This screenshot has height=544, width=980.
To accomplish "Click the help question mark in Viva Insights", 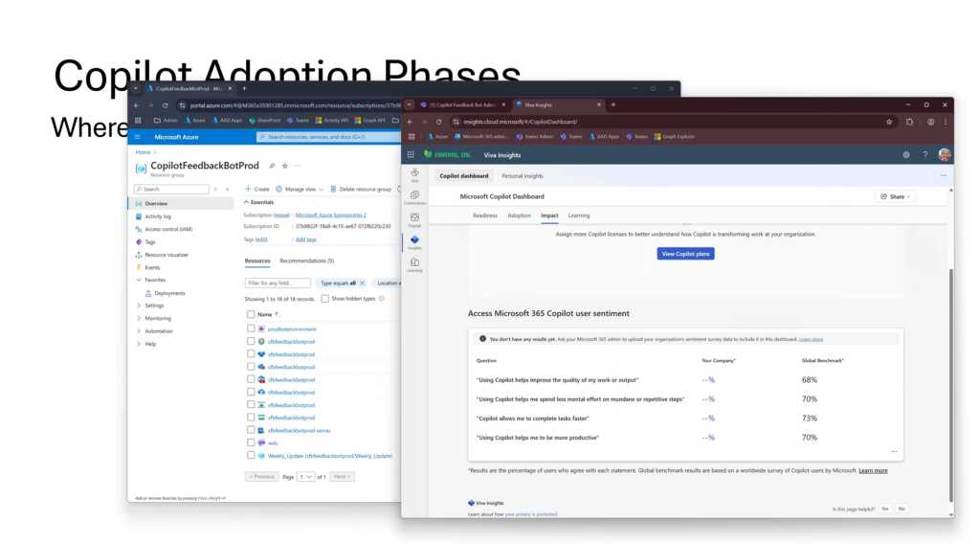I will coord(925,155).
